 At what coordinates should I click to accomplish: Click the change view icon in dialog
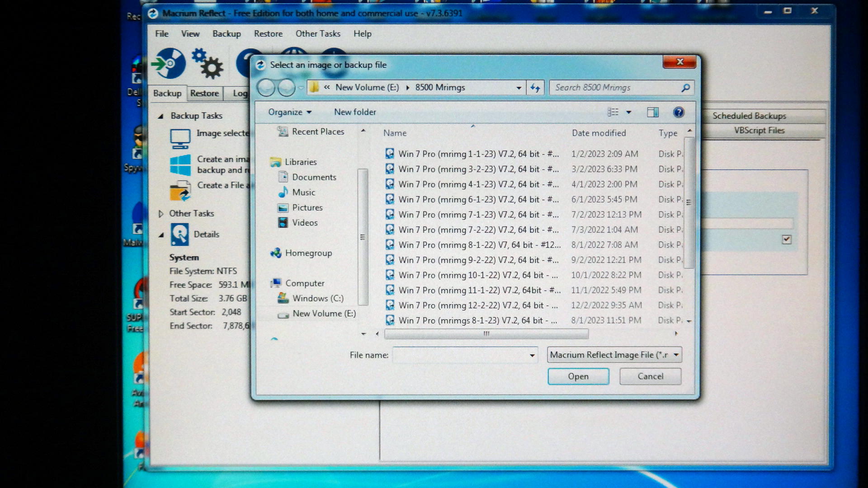tap(613, 112)
